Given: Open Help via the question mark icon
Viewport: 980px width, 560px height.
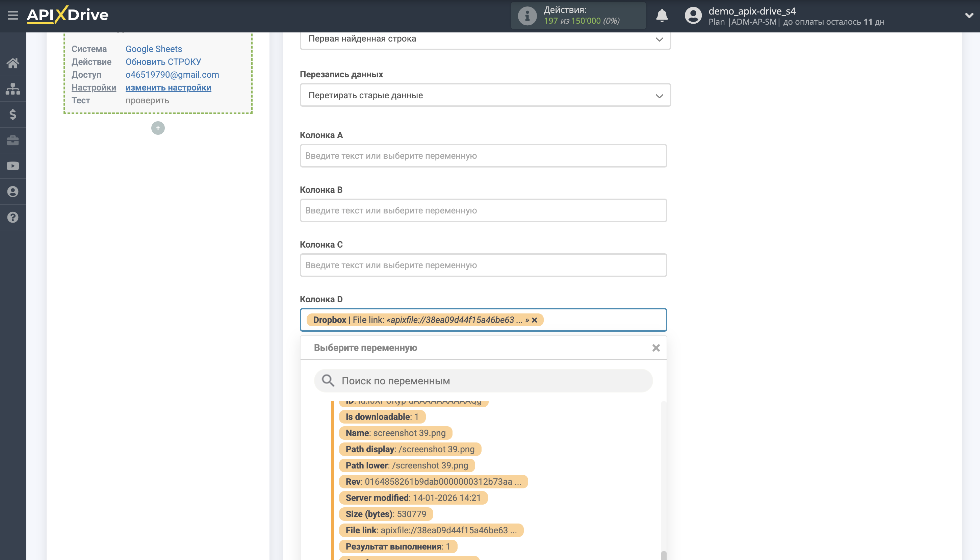Looking at the screenshot, I should 13,217.
